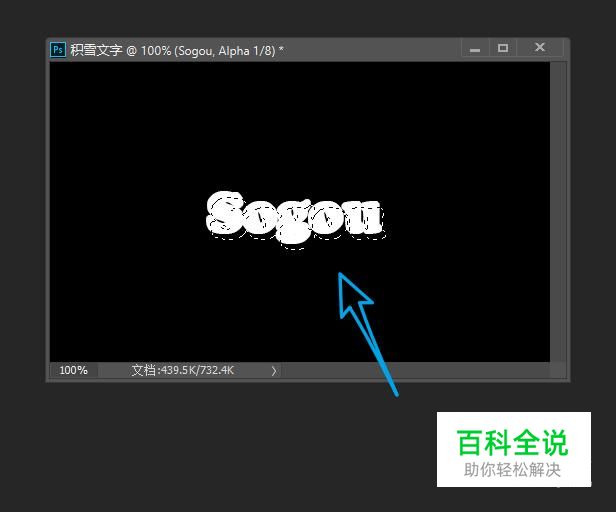The image size is (616, 512).
Task: Click the document title 积雪文字 @ 100%
Action: tap(121, 51)
